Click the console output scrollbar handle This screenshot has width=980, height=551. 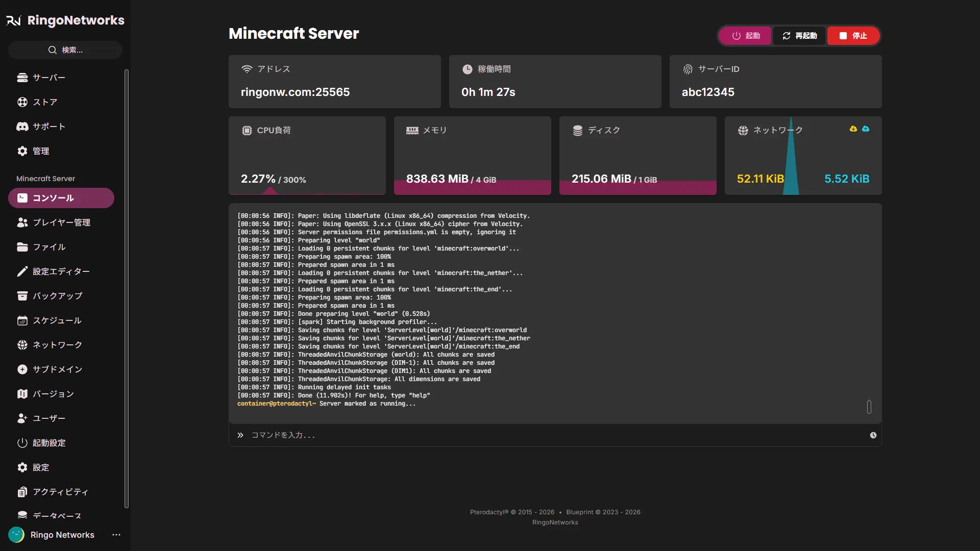click(x=869, y=407)
